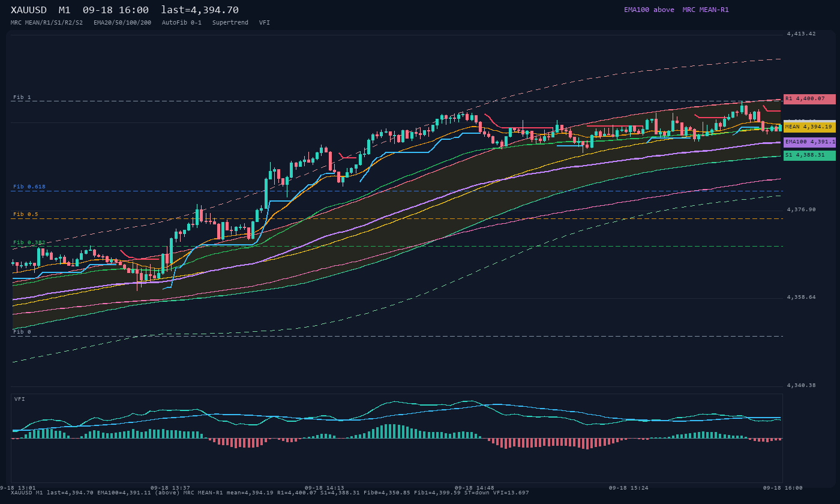Image resolution: width=840 pixels, height=504 pixels.
Task: Select the AutoFib 0-1 indicator label
Action: tap(182, 23)
